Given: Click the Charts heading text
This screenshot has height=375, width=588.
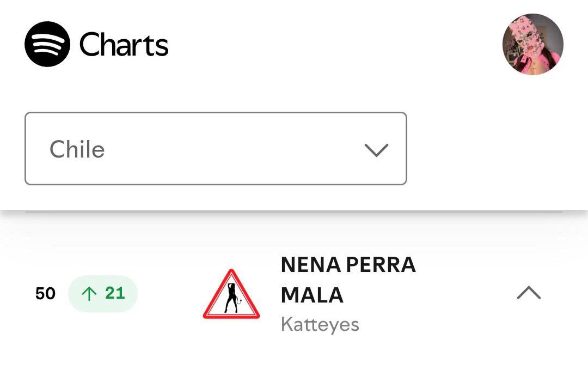Looking at the screenshot, I should pos(124,44).
